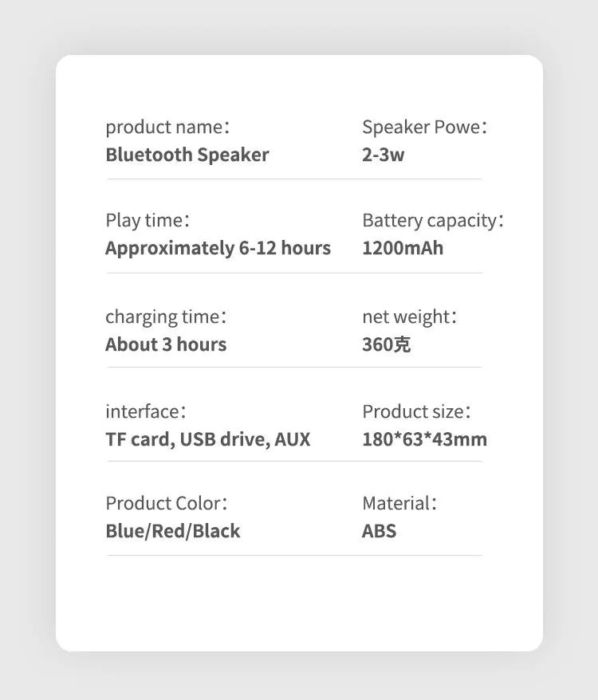This screenshot has height=700, width=598.
Task: Select the "360克" weight value
Action: click(387, 344)
